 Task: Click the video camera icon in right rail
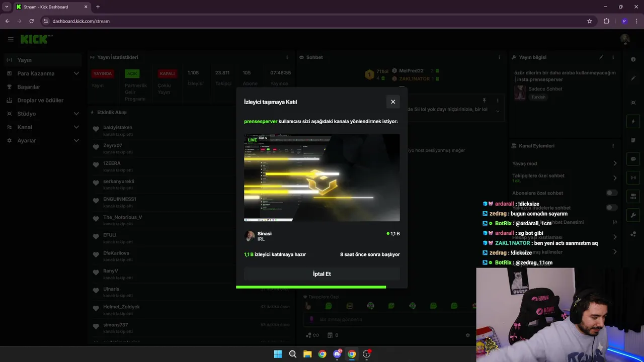click(x=633, y=196)
